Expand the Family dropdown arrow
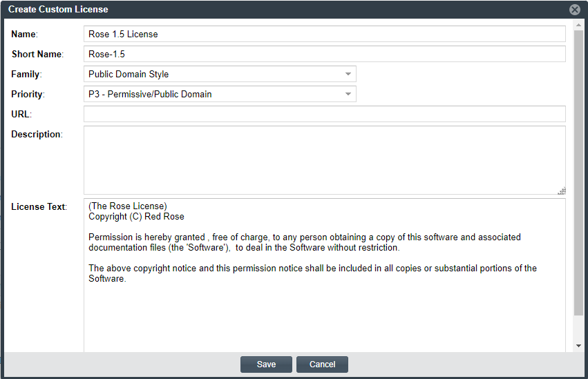Viewport: 588px width, 379px height. tap(348, 74)
